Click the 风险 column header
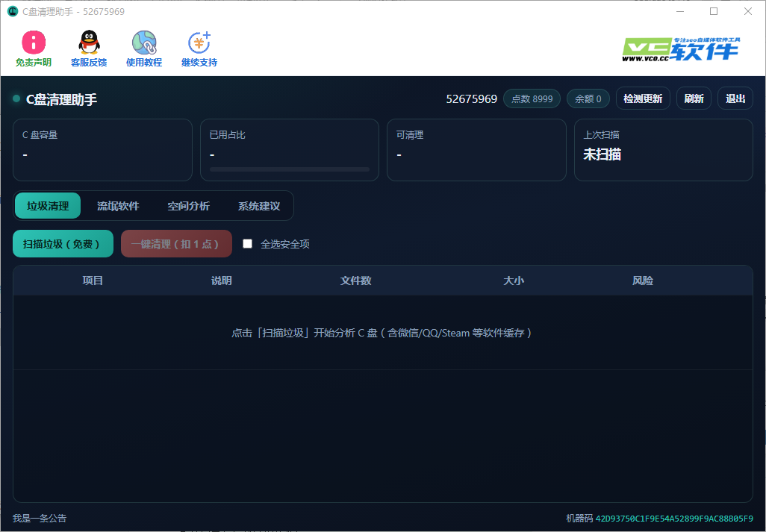 pyautogui.click(x=643, y=281)
